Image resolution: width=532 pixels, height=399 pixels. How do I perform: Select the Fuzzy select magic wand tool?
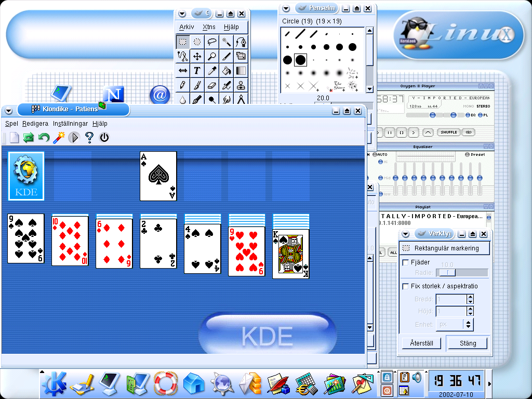227,42
